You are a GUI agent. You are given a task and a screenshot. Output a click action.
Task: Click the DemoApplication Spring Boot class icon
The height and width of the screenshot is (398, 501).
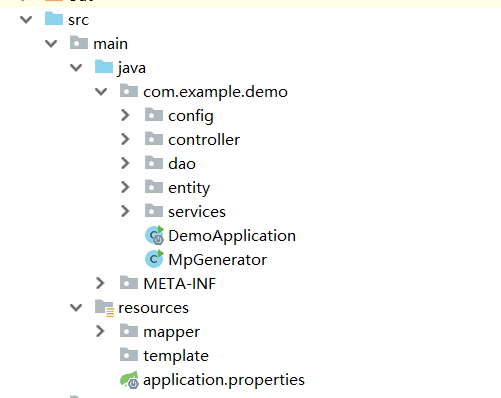155,235
